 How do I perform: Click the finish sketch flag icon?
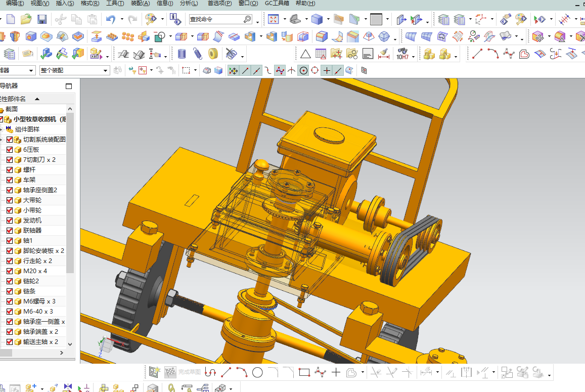[170, 372]
